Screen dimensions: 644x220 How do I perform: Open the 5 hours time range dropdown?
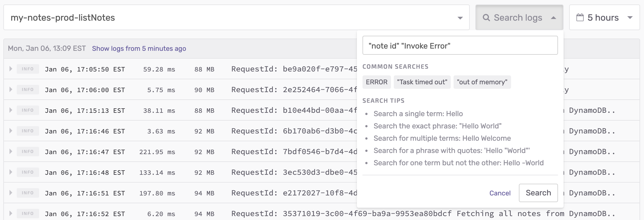(604, 18)
